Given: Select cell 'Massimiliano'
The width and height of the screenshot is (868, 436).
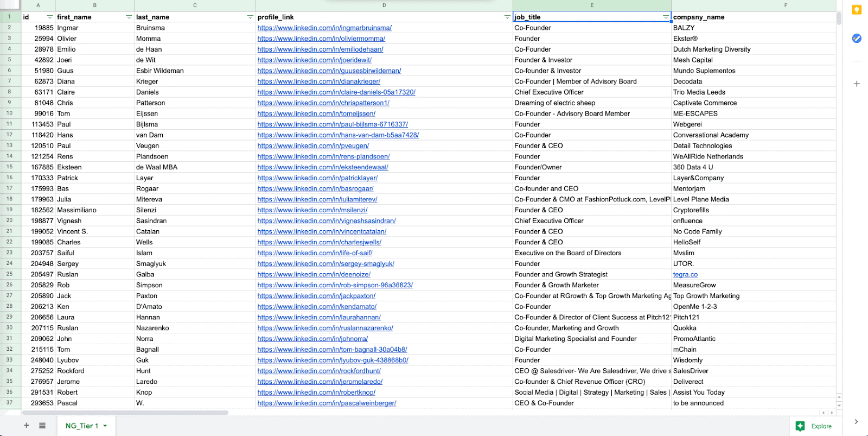Looking at the screenshot, I should click(x=95, y=210).
